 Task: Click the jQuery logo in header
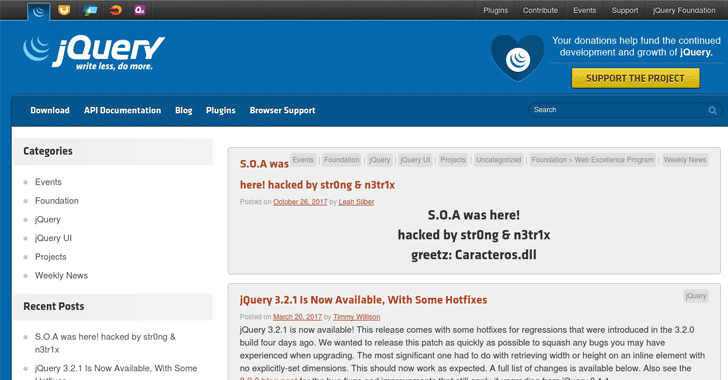(94, 53)
